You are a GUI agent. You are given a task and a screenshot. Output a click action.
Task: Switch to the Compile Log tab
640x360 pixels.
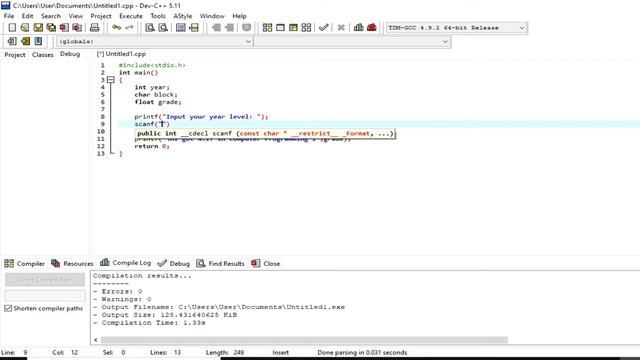coord(125,263)
